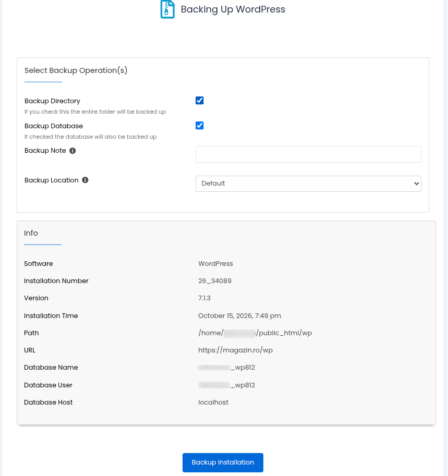Viewport: 448px width, 476px height.
Task: Click the Database User label
Action: click(49, 385)
